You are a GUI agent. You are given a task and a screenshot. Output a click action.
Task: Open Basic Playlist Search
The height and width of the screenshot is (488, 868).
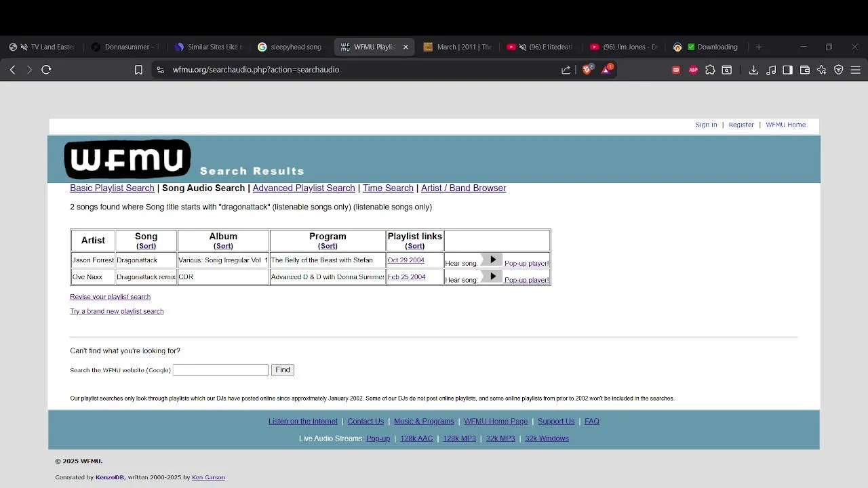click(112, 188)
